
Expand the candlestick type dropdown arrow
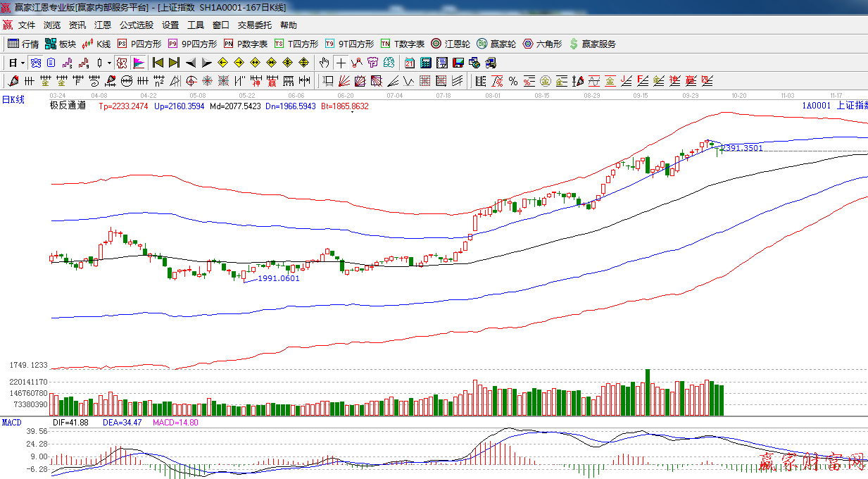coord(109,63)
